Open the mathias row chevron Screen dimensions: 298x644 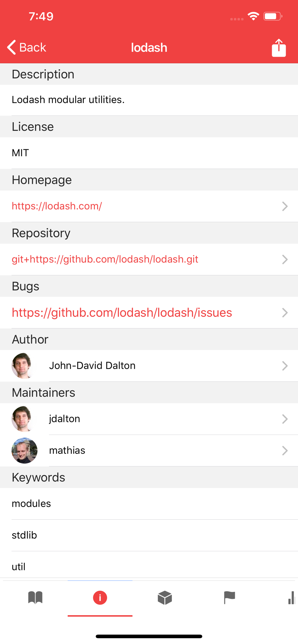[x=284, y=450]
